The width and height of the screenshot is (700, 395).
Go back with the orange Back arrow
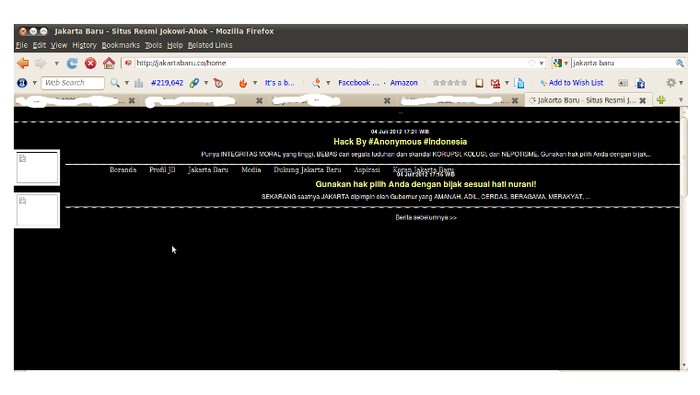pyautogui.click(x=23, y=63)
